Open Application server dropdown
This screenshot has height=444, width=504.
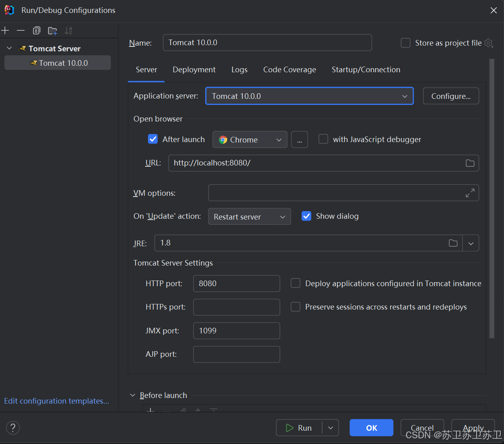310,96
